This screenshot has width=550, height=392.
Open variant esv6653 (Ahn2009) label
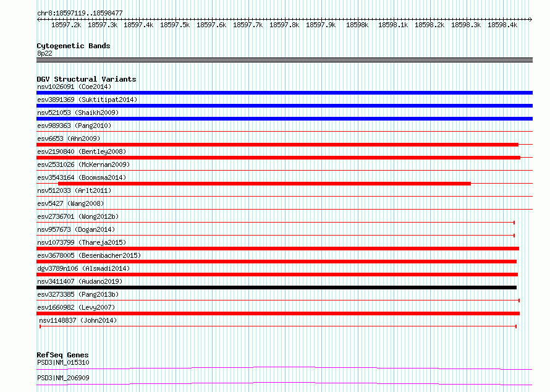click(x=69, y=138)
